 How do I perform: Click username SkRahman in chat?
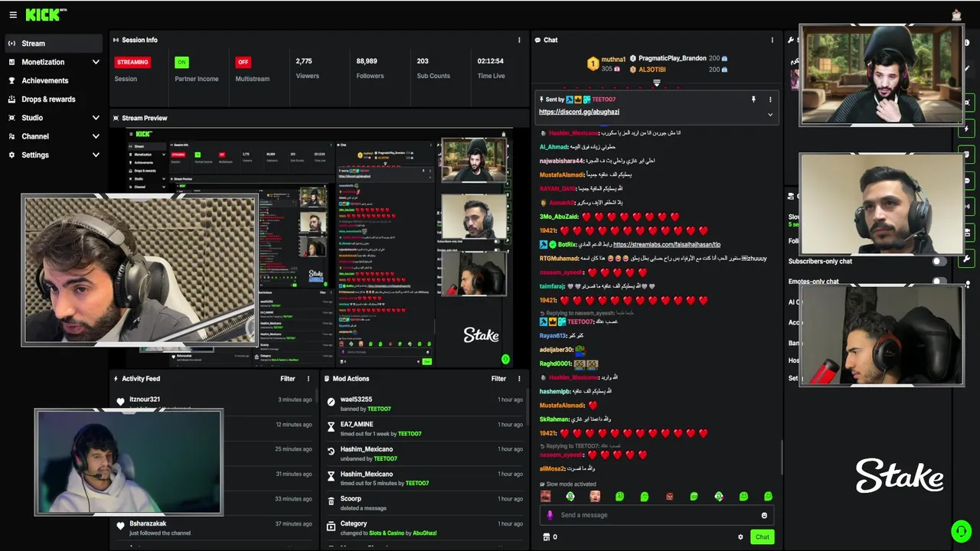tap(554, 419)
